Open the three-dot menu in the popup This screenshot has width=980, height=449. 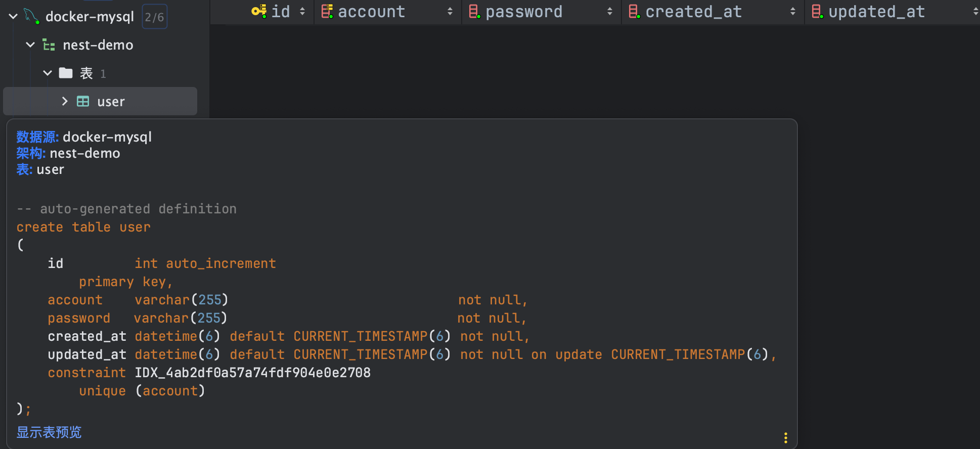pyautogui.click(x=785, y=438)
